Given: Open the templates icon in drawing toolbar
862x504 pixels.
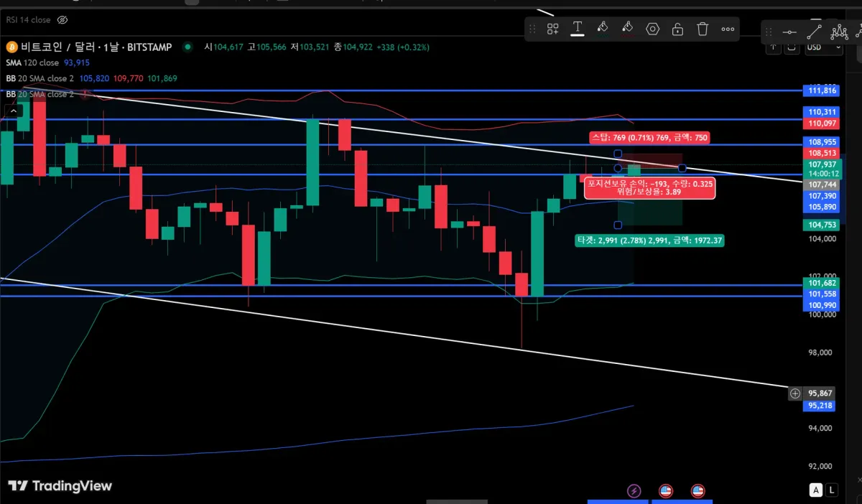Looking at the screenshot, I should point(552,29).
